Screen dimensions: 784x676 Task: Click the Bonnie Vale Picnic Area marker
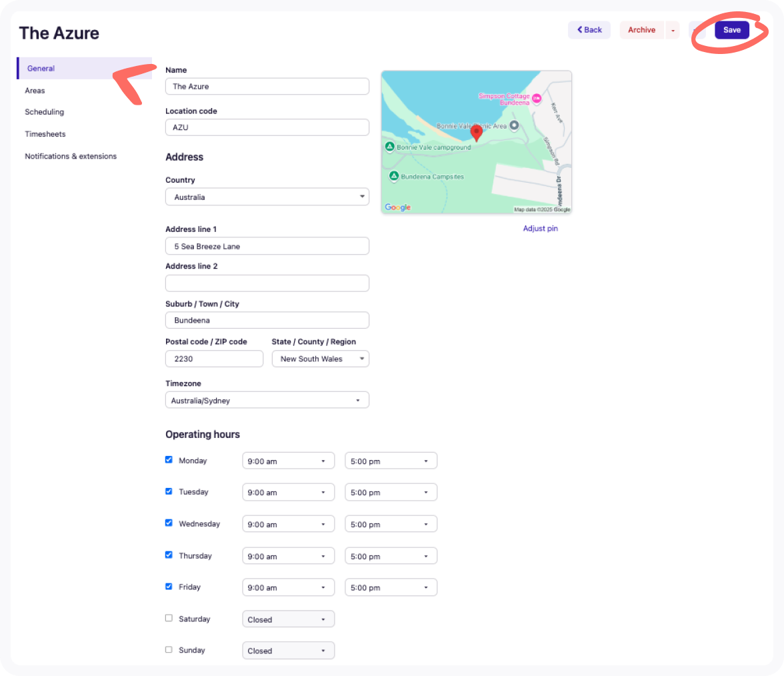pos(514,125)
